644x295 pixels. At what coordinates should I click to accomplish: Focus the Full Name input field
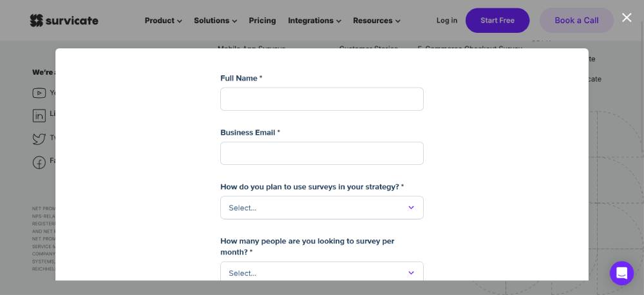321,99
